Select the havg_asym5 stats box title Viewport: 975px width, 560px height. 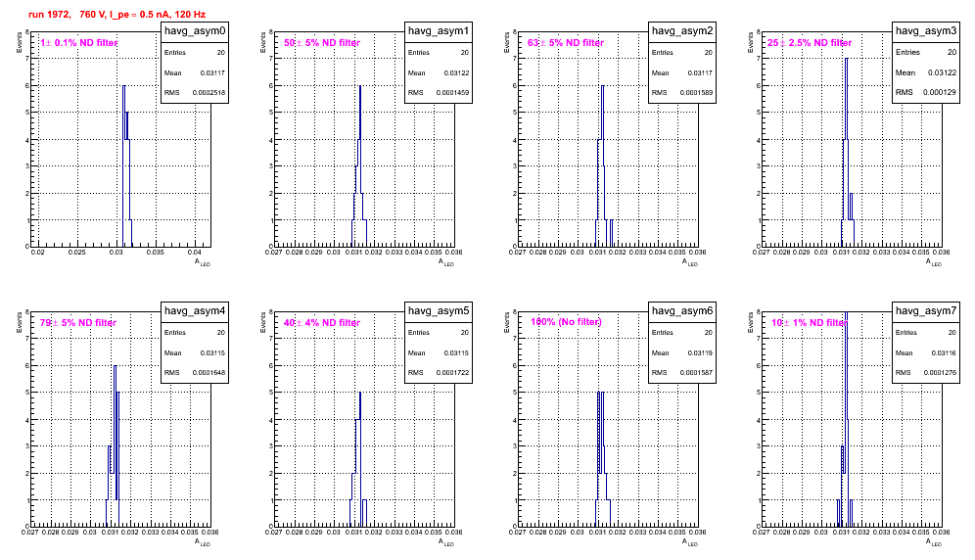[439, 310]
